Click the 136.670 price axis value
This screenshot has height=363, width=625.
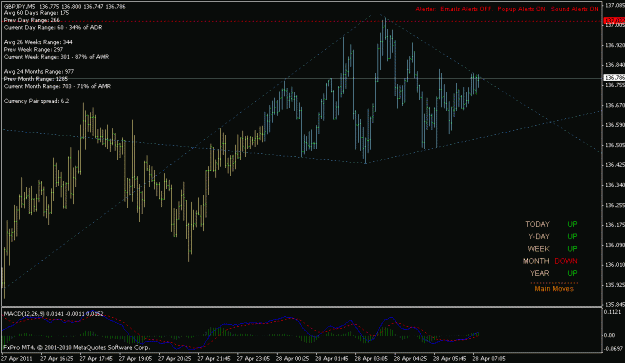[615, 105]
